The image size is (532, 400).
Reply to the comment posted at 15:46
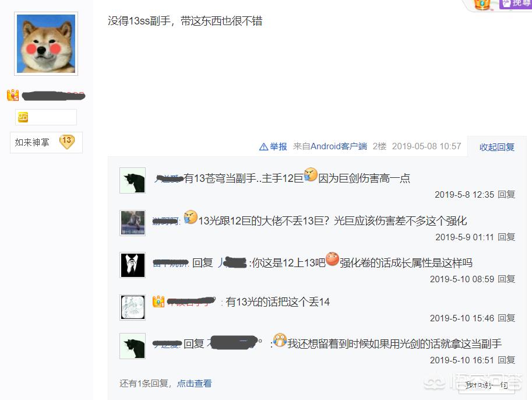[506, 318]
